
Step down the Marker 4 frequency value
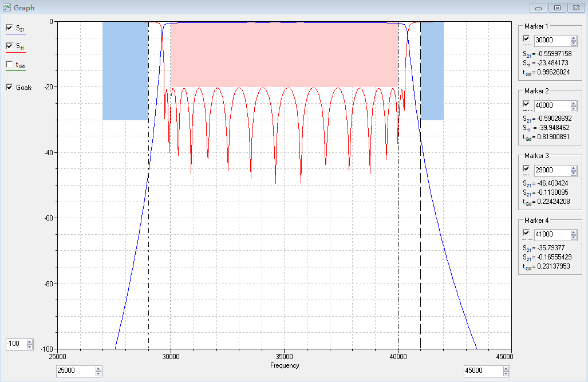pos(574,238)
